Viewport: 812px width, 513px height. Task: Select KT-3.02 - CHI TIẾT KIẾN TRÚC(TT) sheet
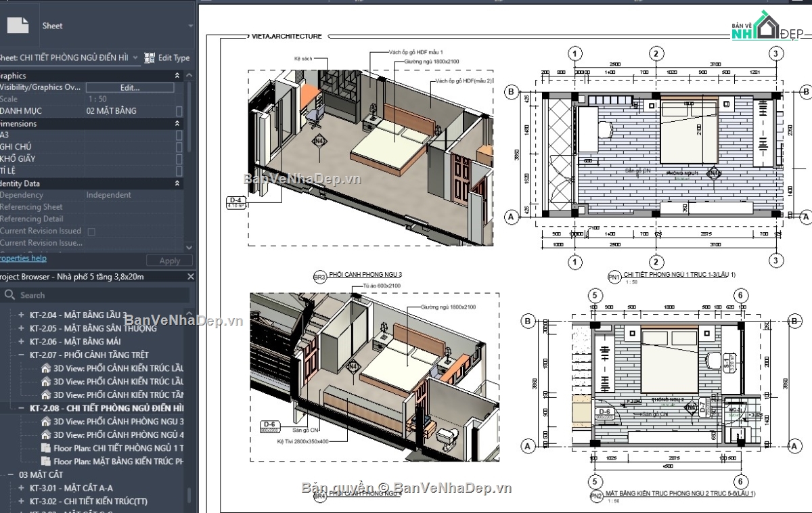88,501
